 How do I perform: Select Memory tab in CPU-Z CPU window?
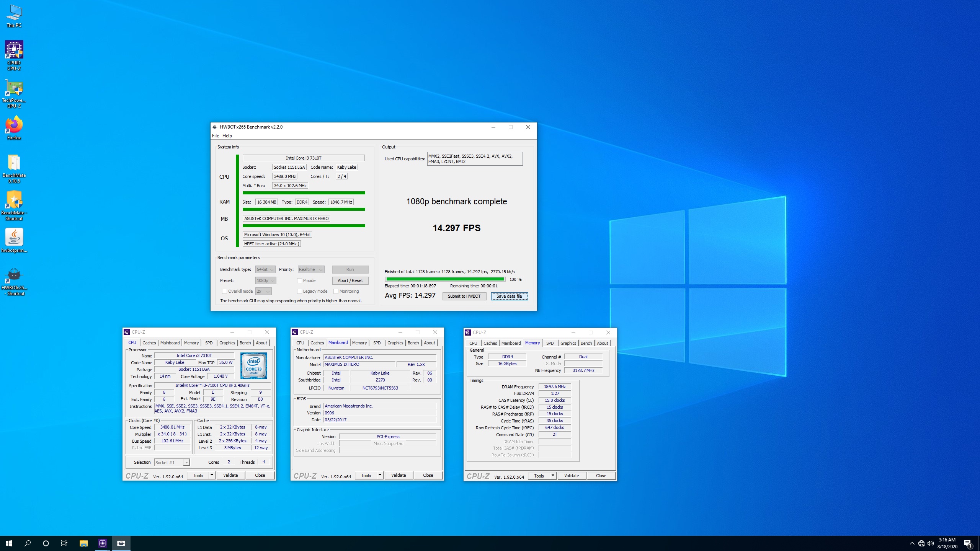click(191, 343)
